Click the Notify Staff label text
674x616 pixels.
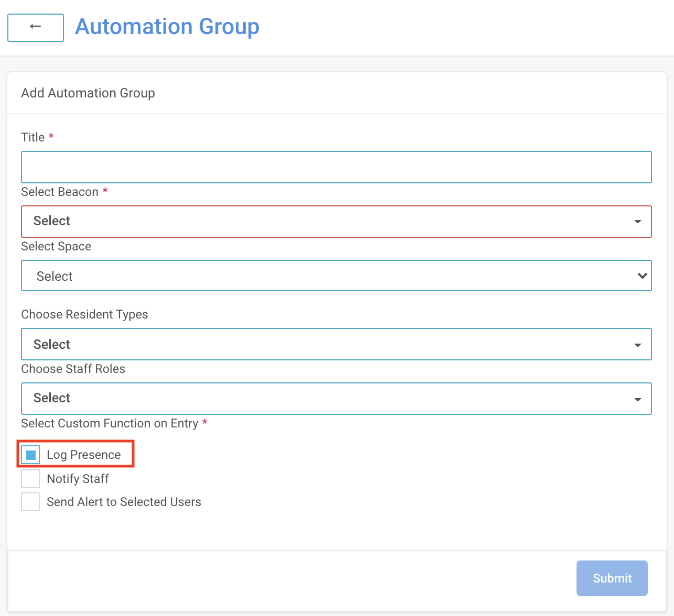pyautogui.click(x=78, y=479)
